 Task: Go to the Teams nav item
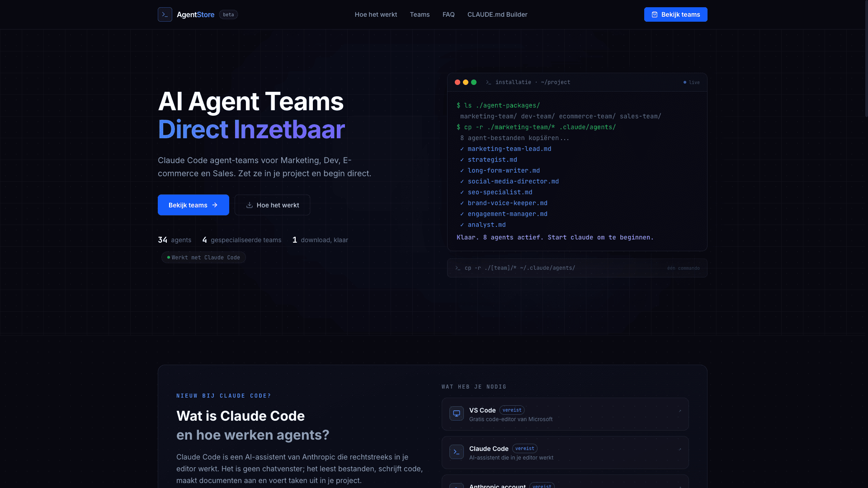[420, 14]
